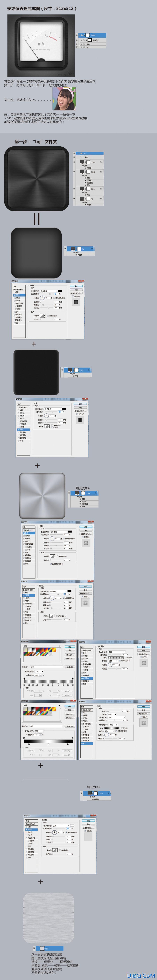Viewport: 157px width, 980px height.
Task: Open the black shadow color swatch in first dialog
Action: tap(60, 291)
